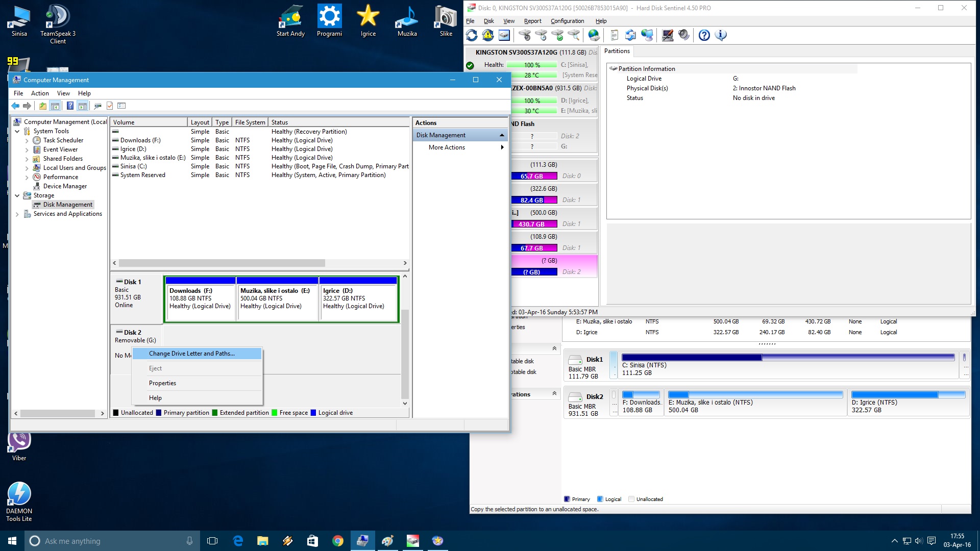Expand the Event Viewer tree node
This screenshot has height=551, width=980.
(27, 150)
